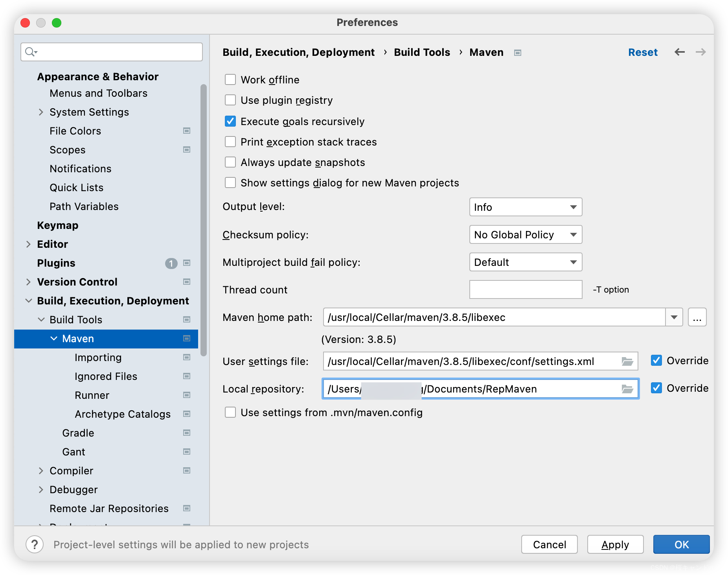Screen dimensions: 728x575
Task: Click project-level icon beside Plugins
Action: click(187, 263)
